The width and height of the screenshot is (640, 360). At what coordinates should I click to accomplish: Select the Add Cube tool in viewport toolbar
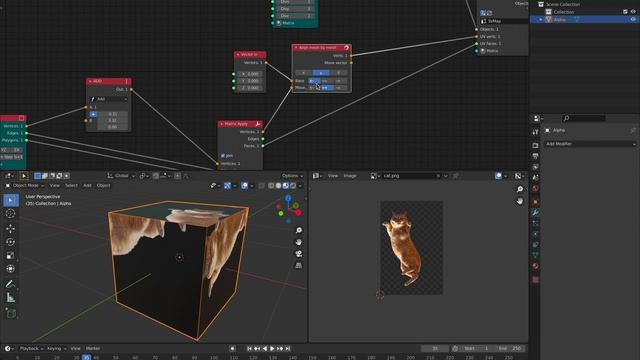11,313
